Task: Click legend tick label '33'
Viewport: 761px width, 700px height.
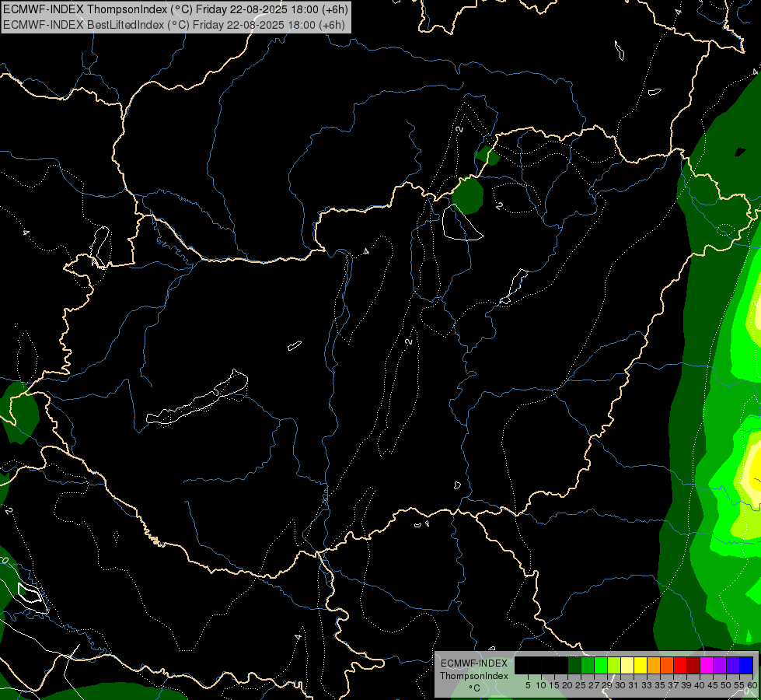Action: point(647,685)
